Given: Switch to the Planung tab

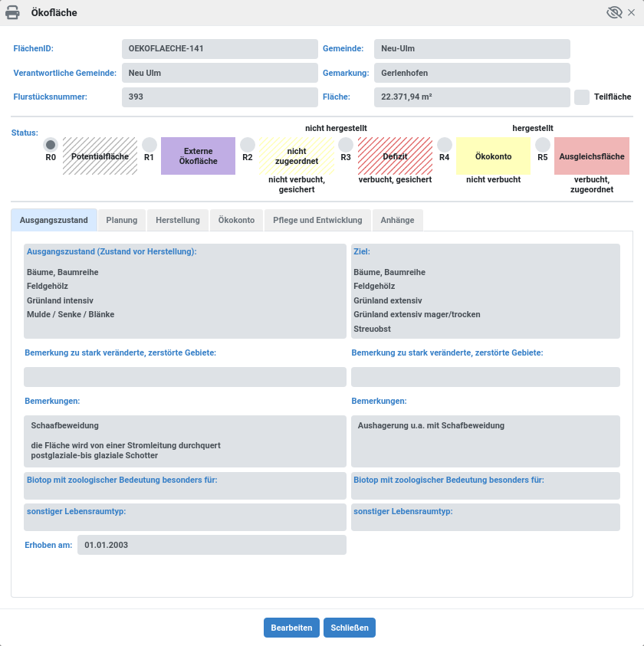Looking at the screenshot, I should tap(123, 220).
